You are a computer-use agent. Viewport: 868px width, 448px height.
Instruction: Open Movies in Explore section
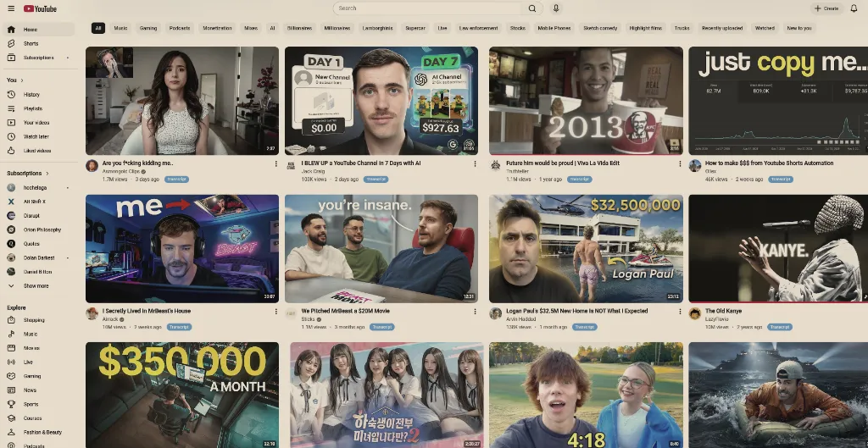(x=38, y=348)
